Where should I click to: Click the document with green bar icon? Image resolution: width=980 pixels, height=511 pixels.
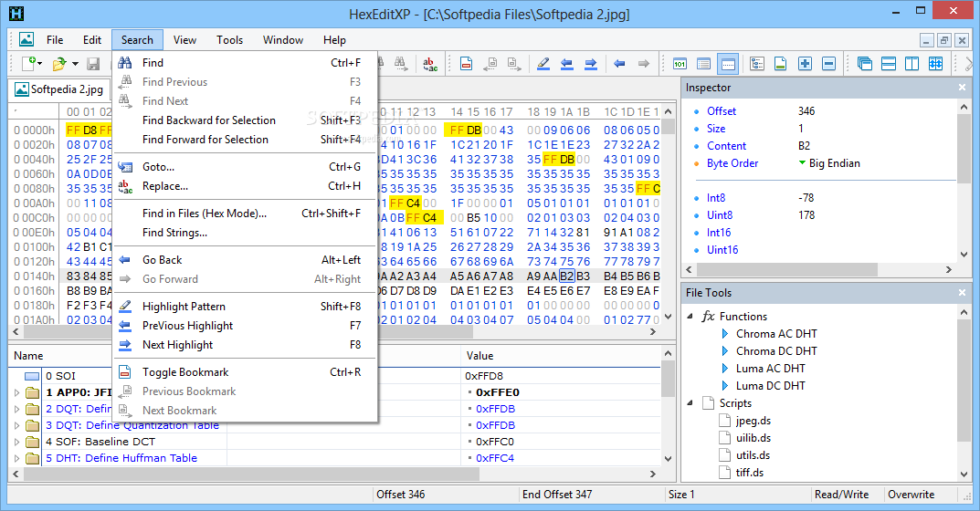point(781,64)
